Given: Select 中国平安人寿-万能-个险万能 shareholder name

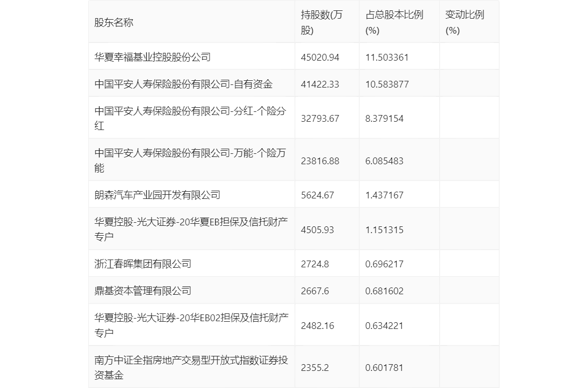Looking at the screenshot, I should (190, 160).
